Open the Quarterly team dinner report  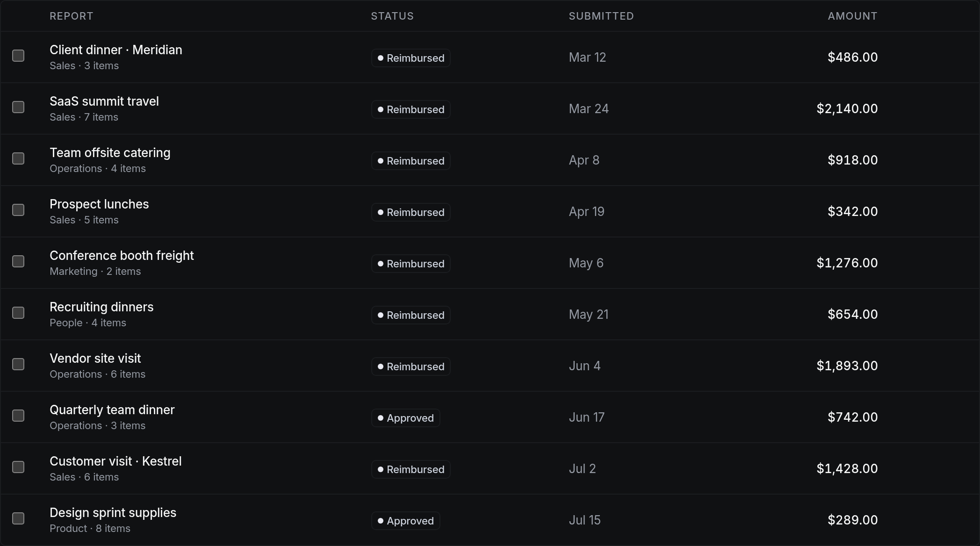click(x=112, y=410)
